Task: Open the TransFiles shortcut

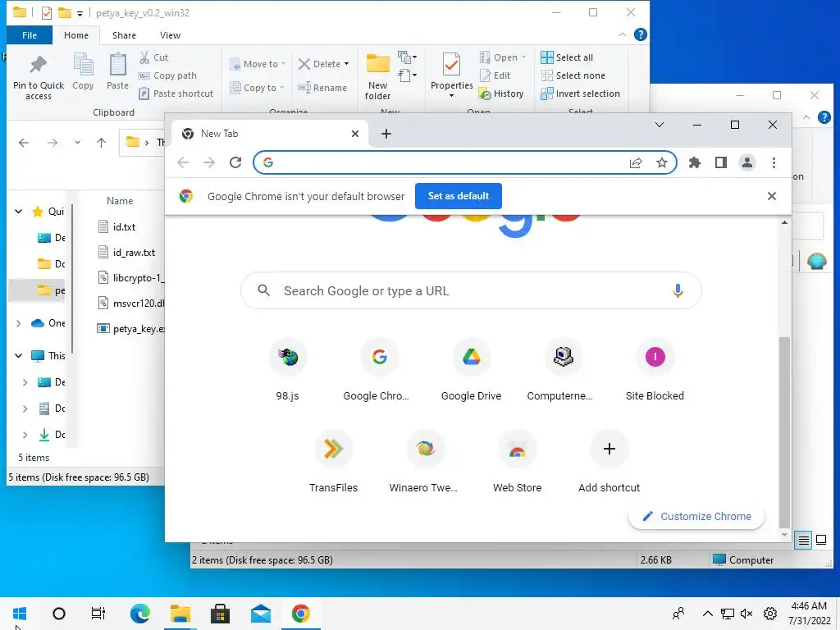Action: 333,461
